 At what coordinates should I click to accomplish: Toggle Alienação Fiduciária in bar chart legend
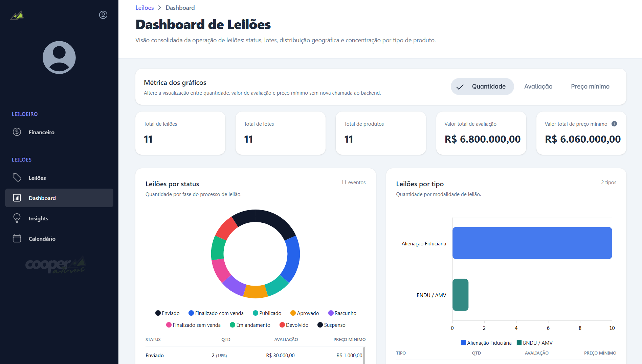(x=486, y=343)
